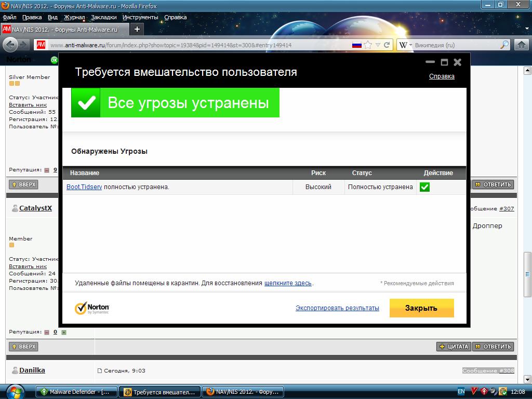Switch to Malware Defender taskbar button

(76, 392)
